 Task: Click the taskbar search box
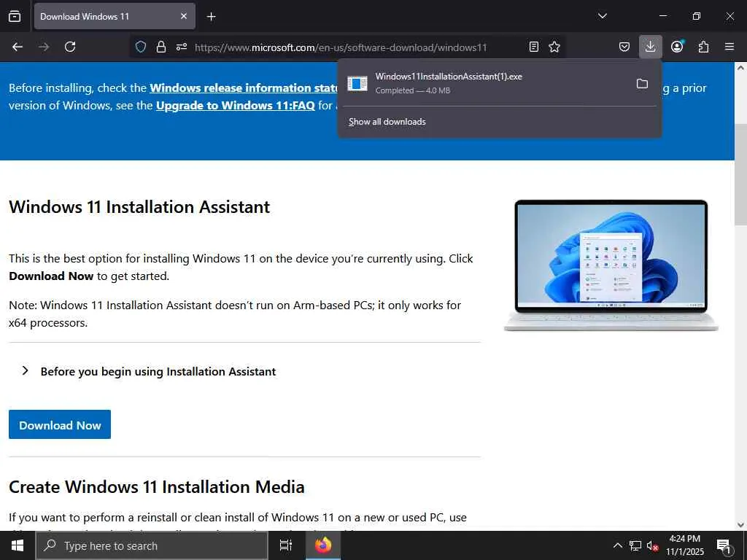(x=152, y=545)
